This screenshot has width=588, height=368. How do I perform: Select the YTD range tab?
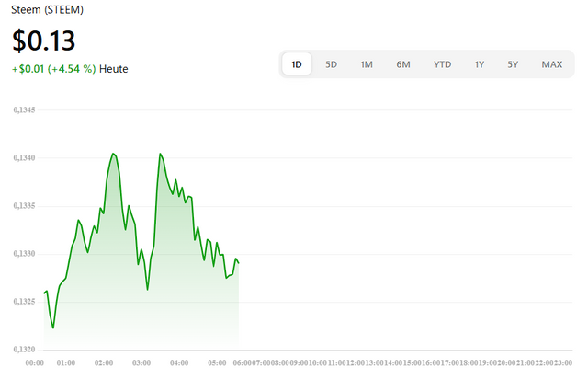coord(443,64)
